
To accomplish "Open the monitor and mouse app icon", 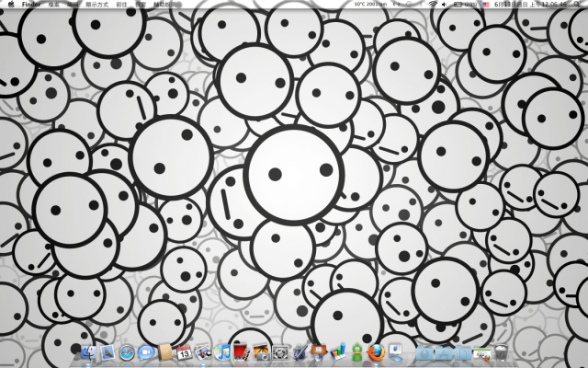I will click(x=395, y=353).
